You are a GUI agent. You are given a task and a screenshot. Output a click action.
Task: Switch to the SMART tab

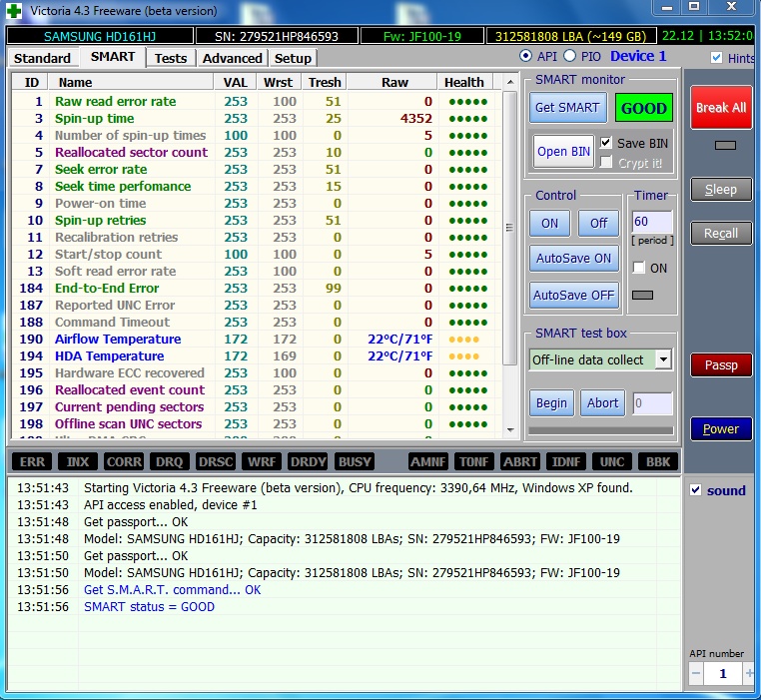(113, 57)
